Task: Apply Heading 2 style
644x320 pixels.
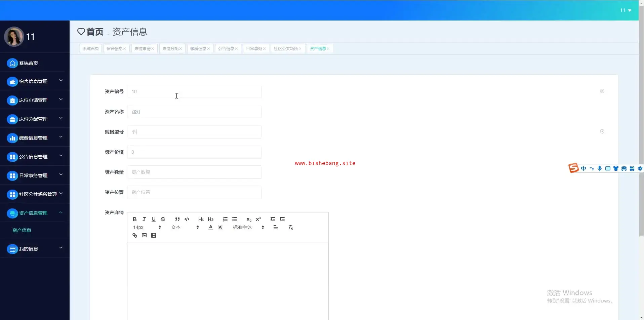Action: tap(211, 219)
